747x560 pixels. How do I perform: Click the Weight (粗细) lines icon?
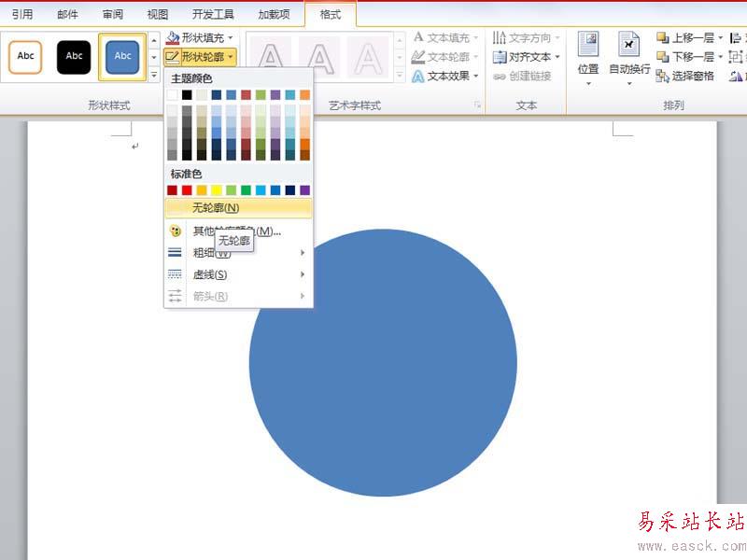click(175, 252)
